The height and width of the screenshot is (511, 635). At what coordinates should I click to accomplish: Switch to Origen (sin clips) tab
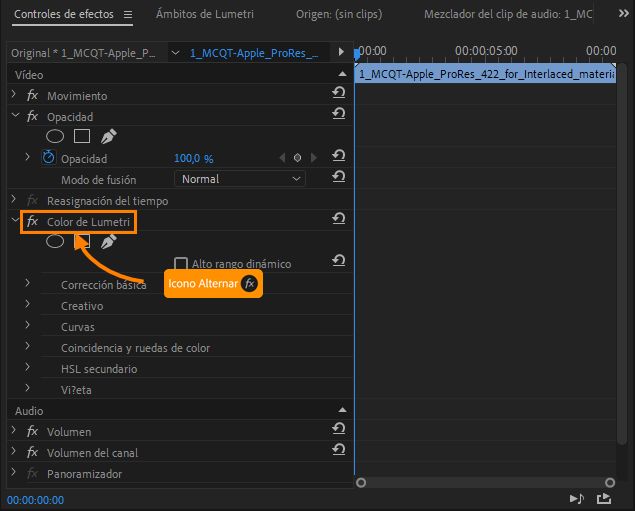click(x=339, y=14)
